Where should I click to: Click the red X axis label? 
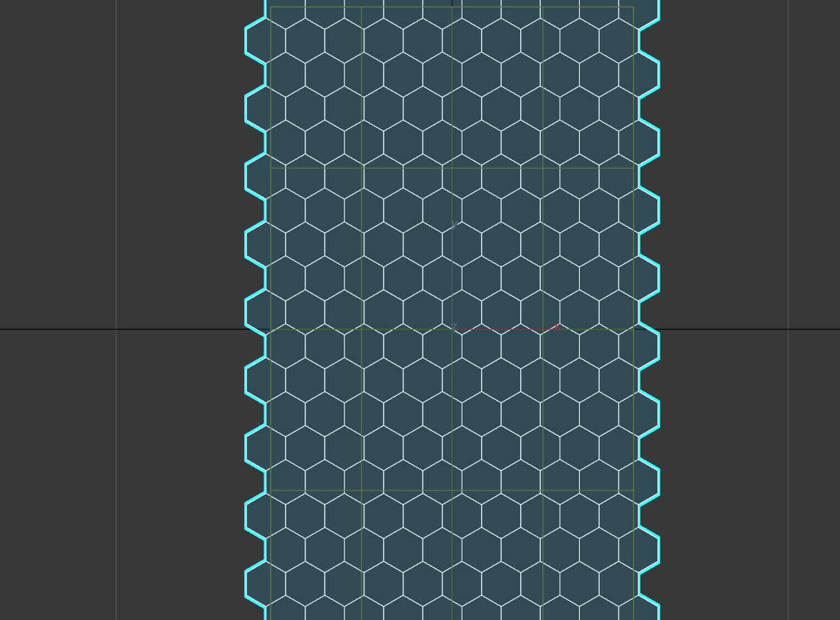pyautogui.click(x=558, y=326)
